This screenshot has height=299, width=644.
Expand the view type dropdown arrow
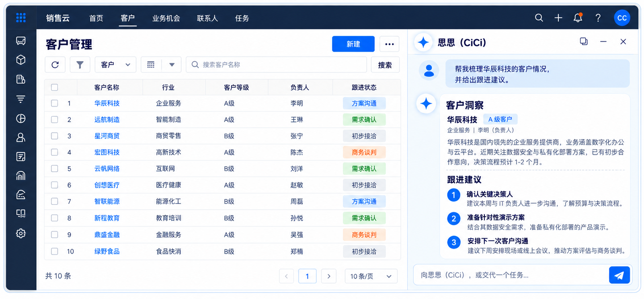(172, 65)
